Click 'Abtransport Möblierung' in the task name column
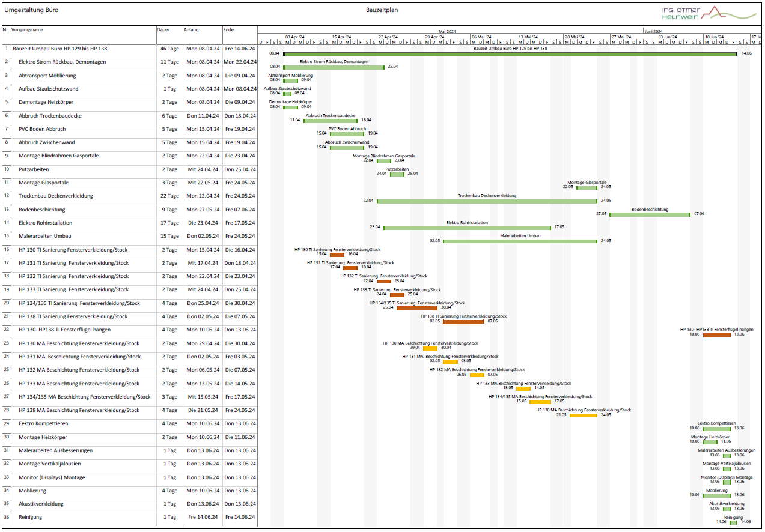Viewport: 765px width, 532px height. point(47,76)
